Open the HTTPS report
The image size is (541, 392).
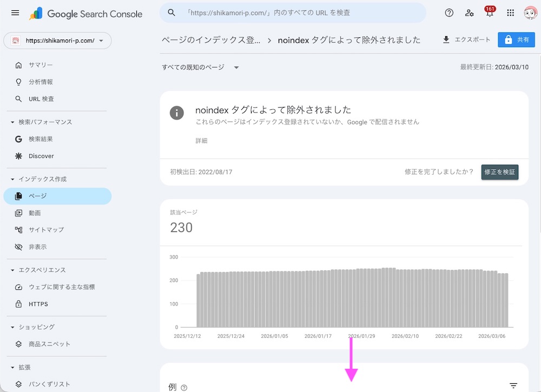click(x=38, y=304)
